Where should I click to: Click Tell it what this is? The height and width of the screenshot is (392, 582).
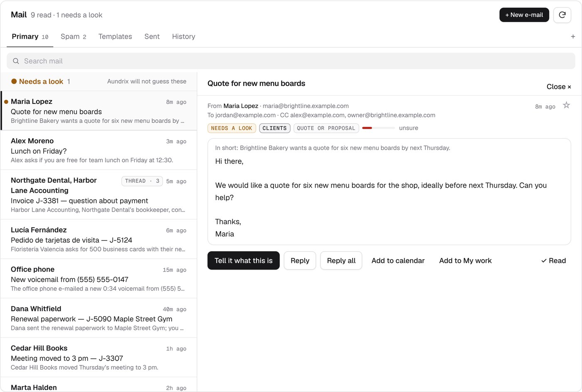pos(244,261)
